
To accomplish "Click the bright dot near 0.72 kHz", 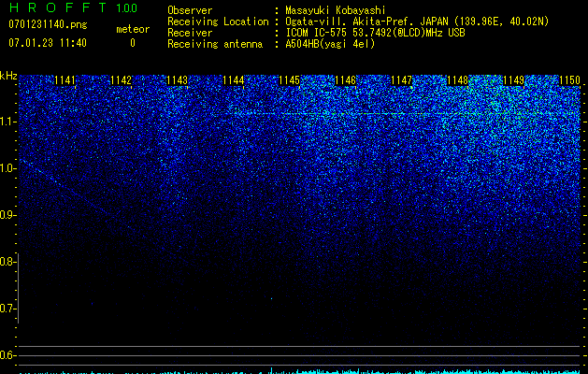I will coord(271,298).
